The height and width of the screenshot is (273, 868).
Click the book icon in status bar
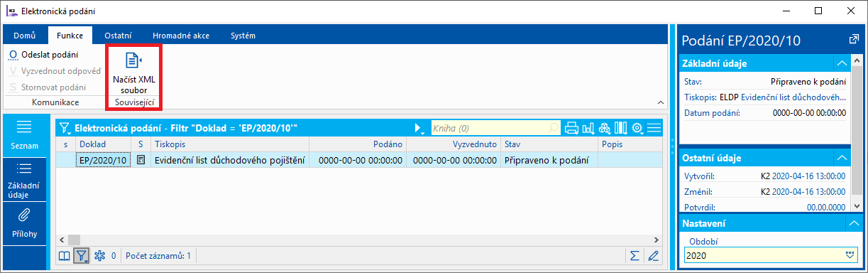(65, 255)
